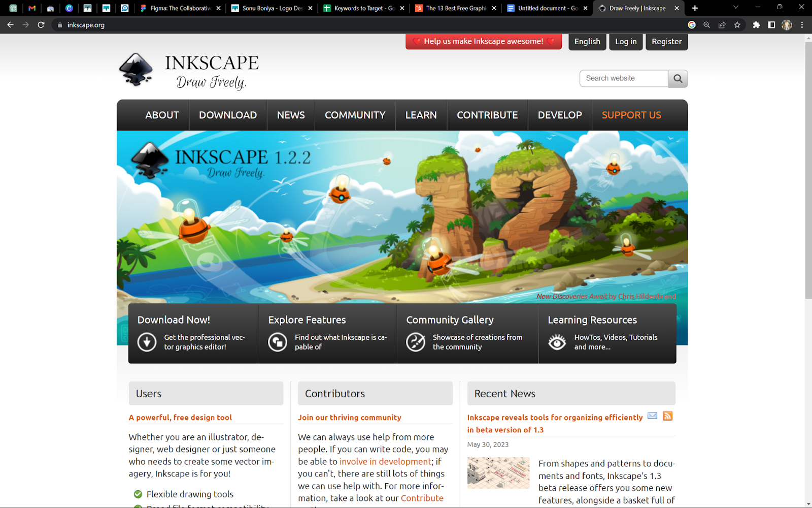Open the COMMUNITY menu
The height and width of the screenshot is (508, 812).
coord(355,115)
